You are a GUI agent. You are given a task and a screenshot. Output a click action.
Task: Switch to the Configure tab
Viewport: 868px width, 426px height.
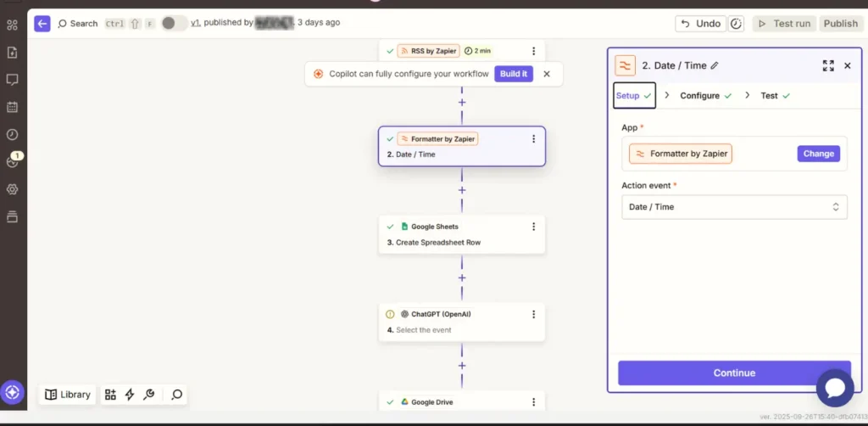coord(699,96)
